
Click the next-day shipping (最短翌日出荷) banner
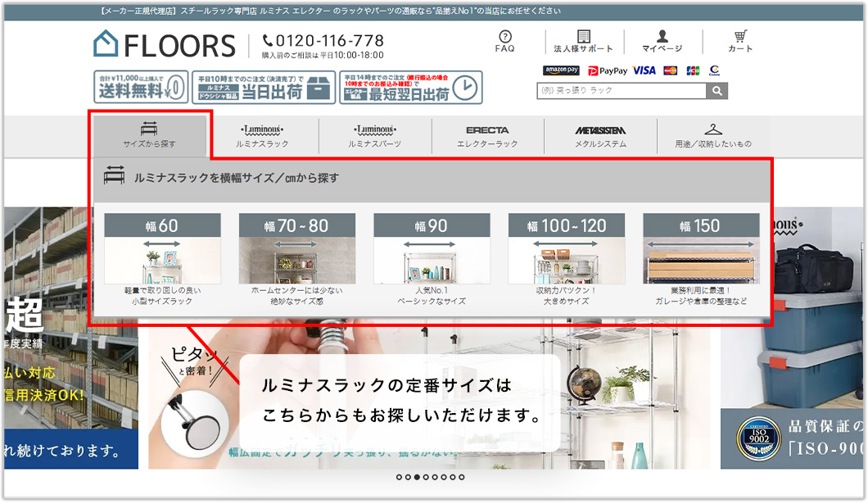point(411,87)
